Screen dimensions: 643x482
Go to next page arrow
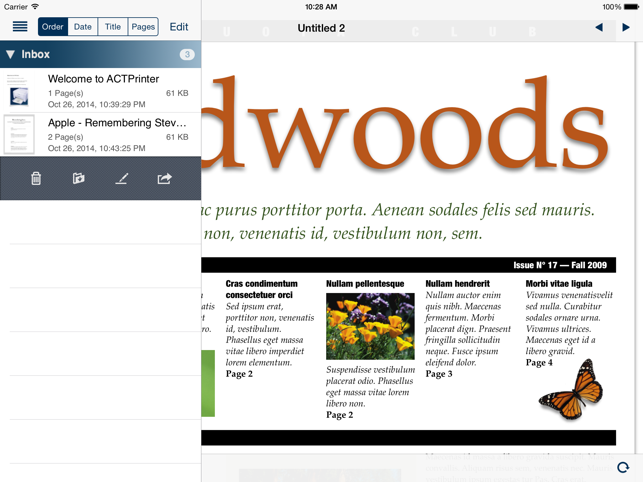pos(626,28)
